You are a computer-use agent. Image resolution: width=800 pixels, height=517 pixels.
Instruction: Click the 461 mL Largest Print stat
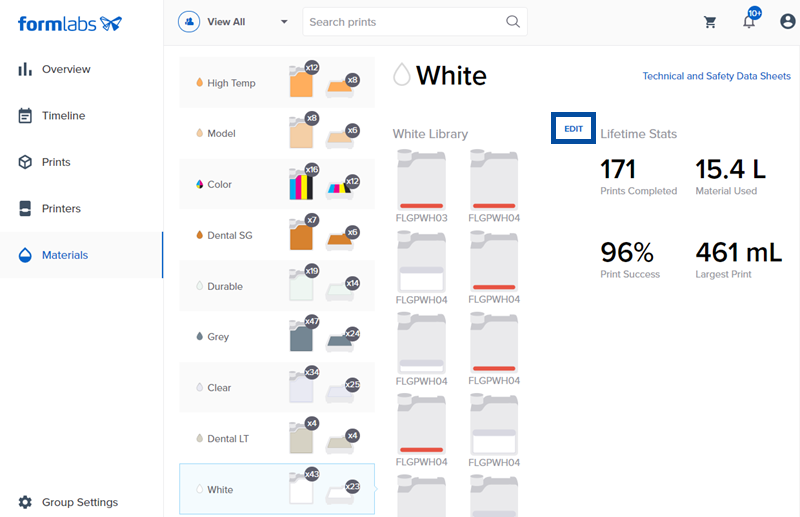tap(739, 260)
